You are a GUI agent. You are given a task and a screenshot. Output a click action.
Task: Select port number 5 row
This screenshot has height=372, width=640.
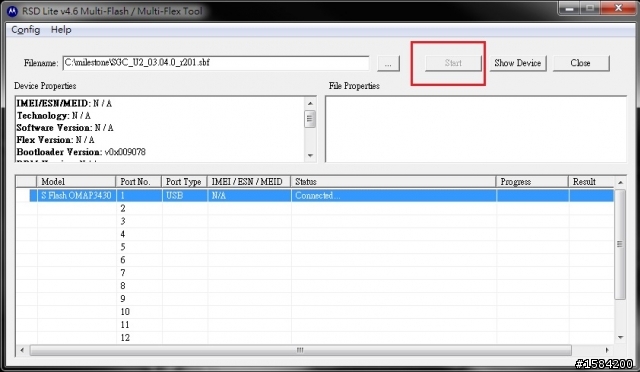314,247
